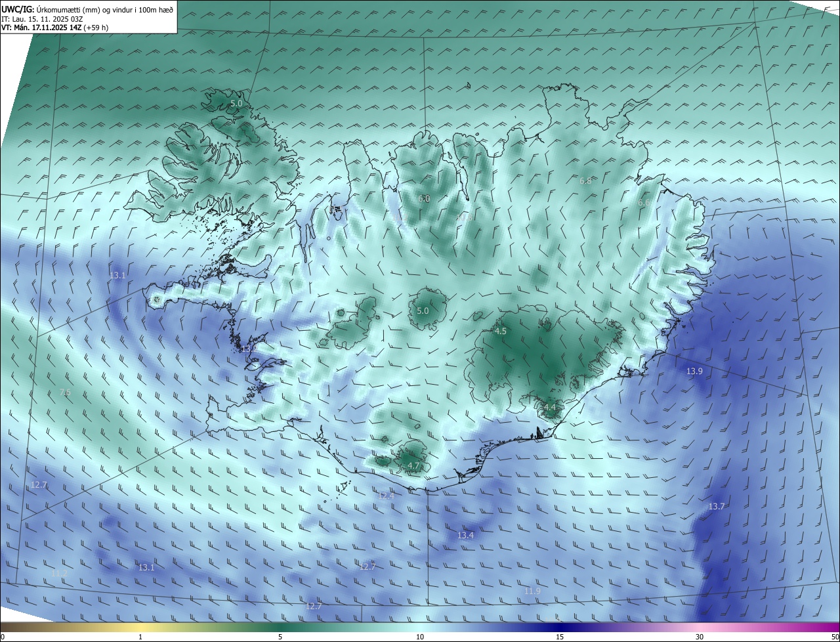Click the colorbar tick label 10
Image resolution: width=840 pixels, height=642 pixels.
(x=420, y=637)
